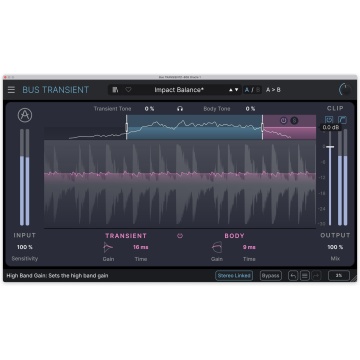
Task: Click the high band split handle
Action: 262,127
